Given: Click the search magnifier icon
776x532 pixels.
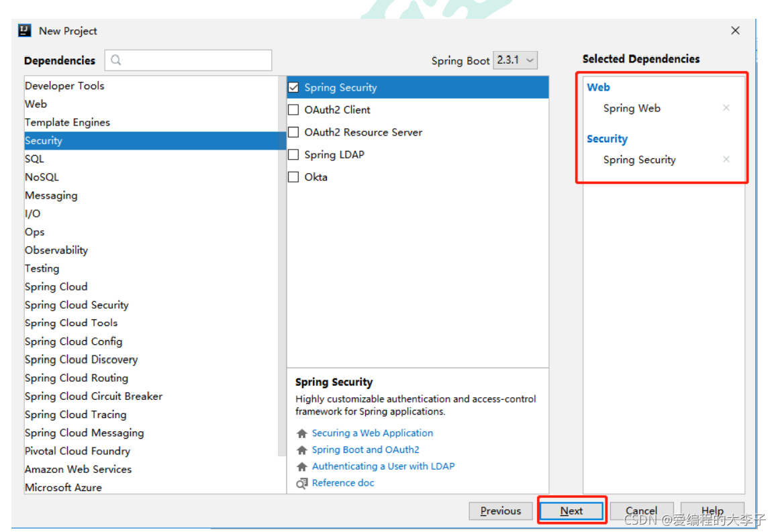Looking at the screenshot, I should (116, 60).
